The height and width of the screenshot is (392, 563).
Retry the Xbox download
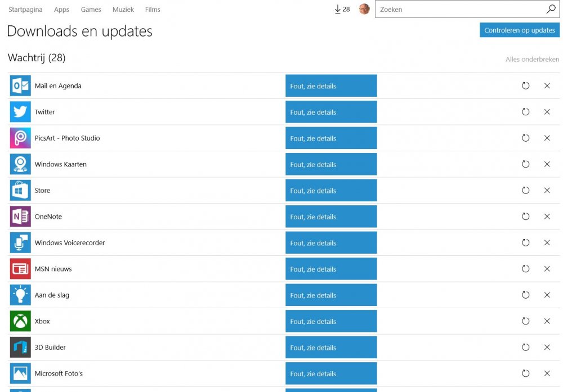tap(526, 321)
